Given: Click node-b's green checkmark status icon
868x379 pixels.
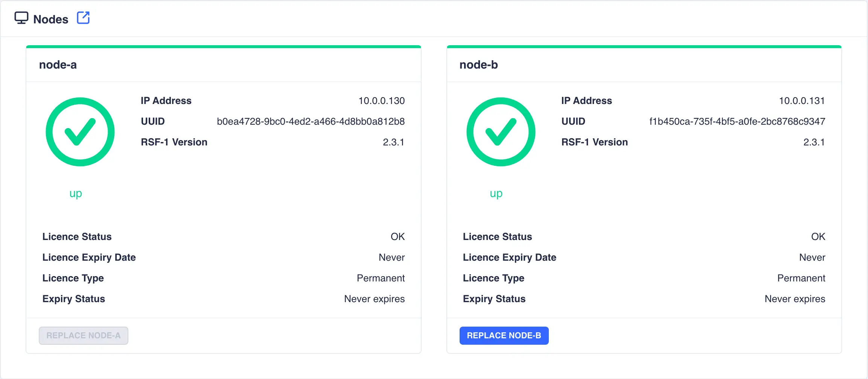Looking at the screenshot, I should pyautogui.click(x=501, y=132).
